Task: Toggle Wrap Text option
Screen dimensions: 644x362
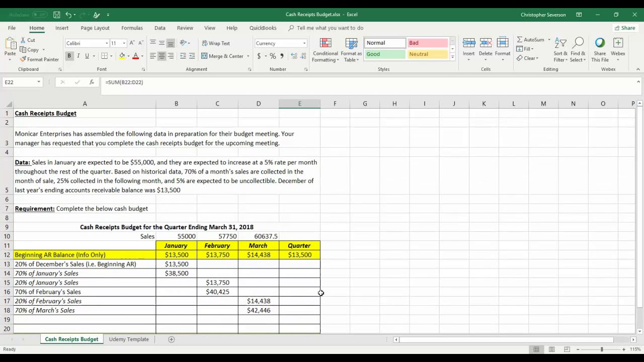Action: click(x=216, y=43)
